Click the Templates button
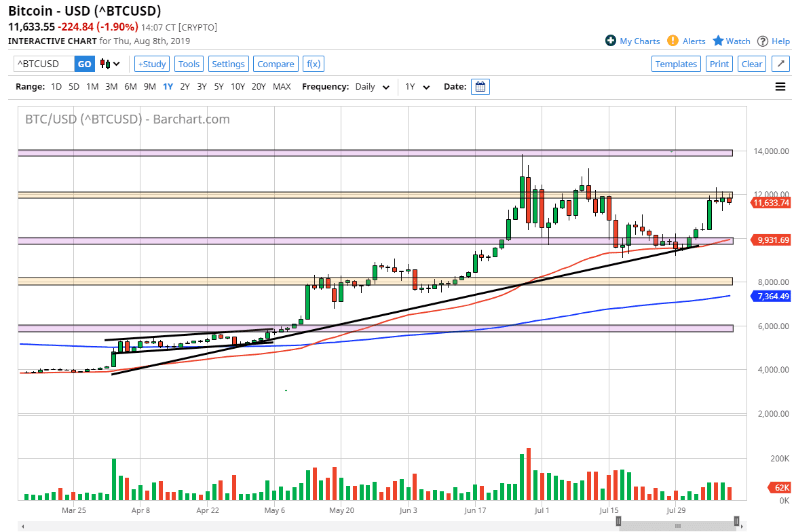 (x=676, y=63)
